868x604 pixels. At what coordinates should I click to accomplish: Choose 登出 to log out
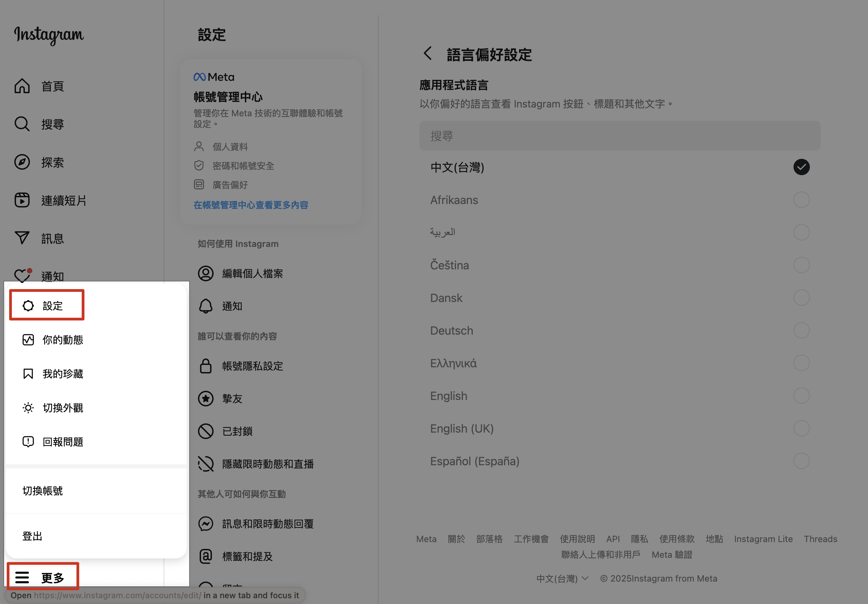96,536
